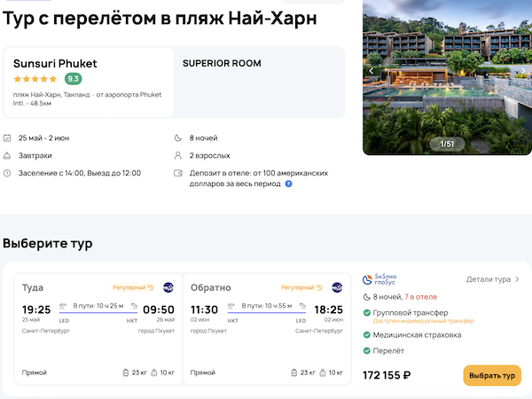Image resolution: width=532 pixels, height=399 pixels.
Task: Click the calendar icon beside 25 май - 2 июн
Action: (x=7, y=138)
